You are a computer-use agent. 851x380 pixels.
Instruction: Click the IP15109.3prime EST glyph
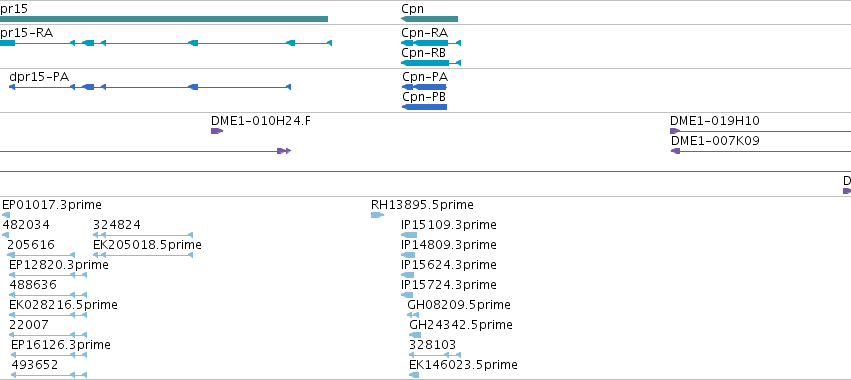pos(409,235)
